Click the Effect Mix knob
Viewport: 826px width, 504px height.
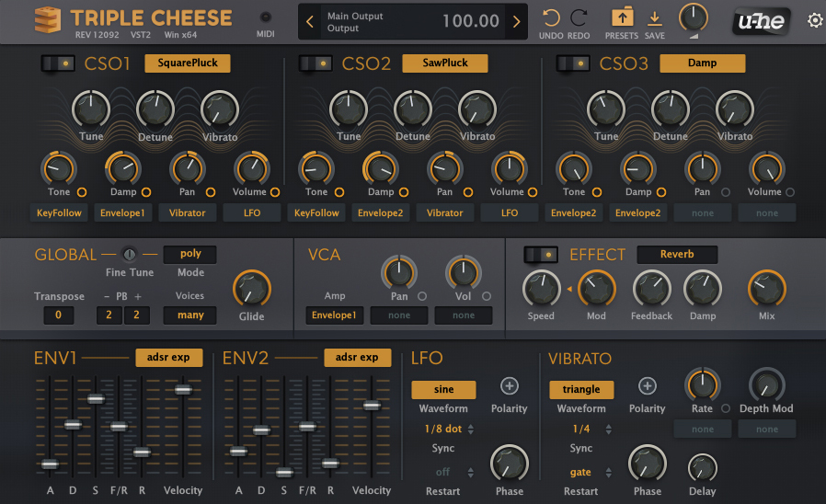pyautogui.click(x=766, y=289)
